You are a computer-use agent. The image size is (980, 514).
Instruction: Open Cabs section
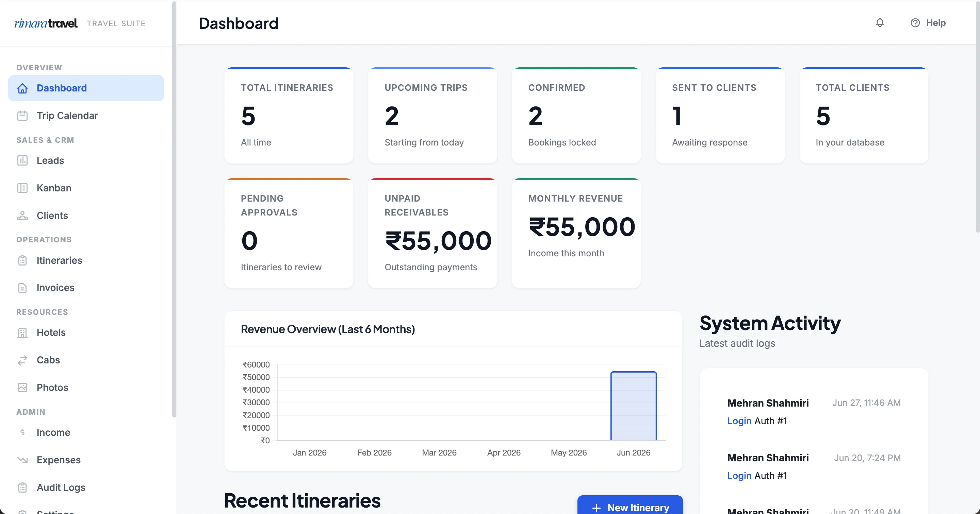click(86, 360)
